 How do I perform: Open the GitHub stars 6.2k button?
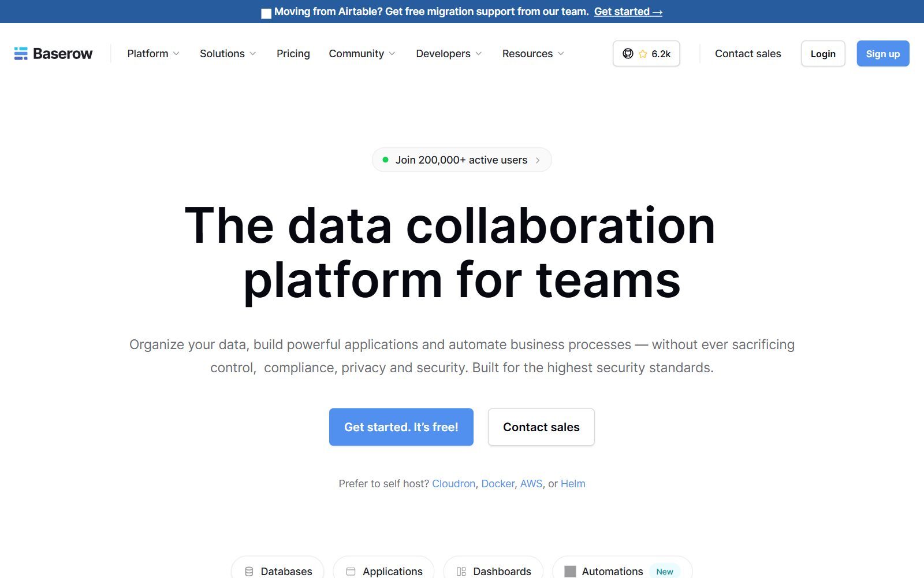(646, 54)
